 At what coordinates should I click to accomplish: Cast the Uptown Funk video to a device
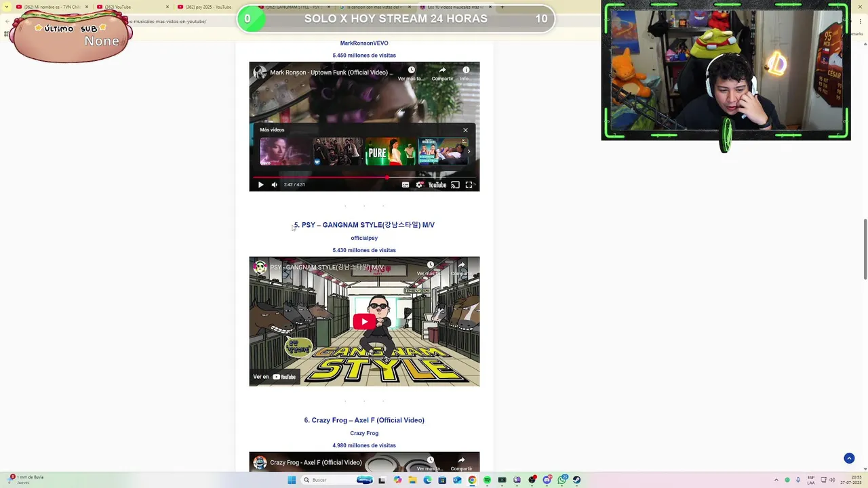(455, 184)
